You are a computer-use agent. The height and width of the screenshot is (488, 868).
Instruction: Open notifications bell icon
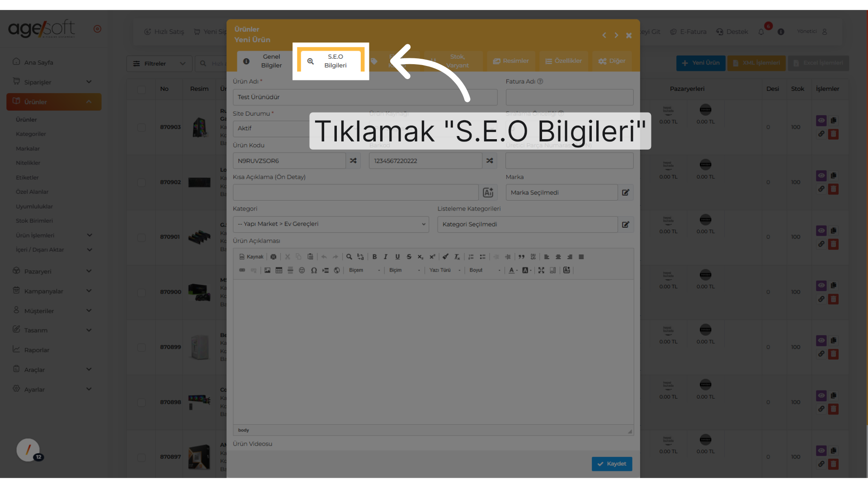(x=761, y=32)
